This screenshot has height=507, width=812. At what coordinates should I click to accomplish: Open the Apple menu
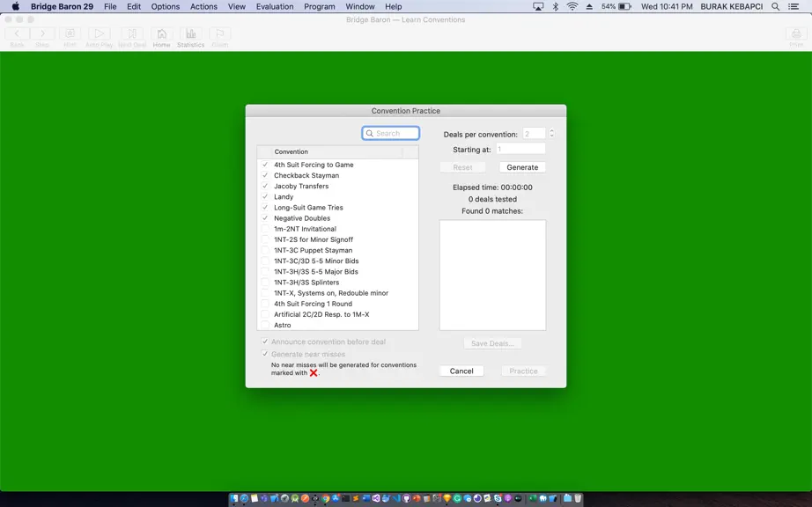click(x=16, y=6)
